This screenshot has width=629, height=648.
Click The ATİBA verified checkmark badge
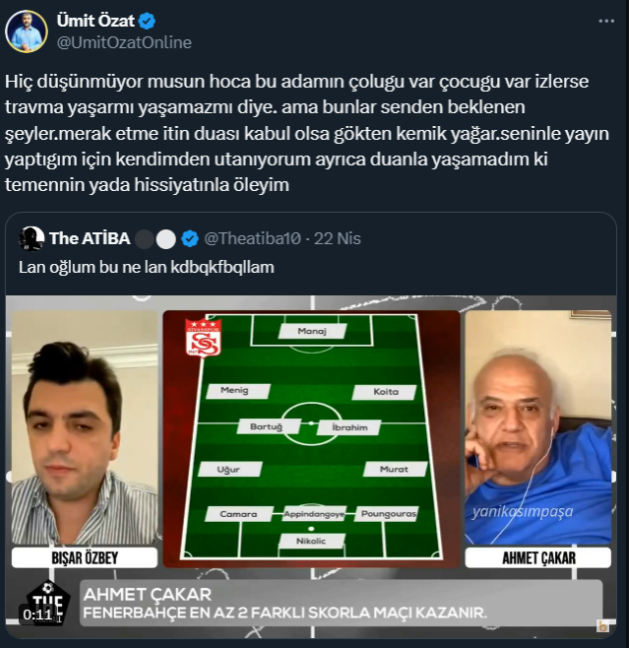click(190, 239)
